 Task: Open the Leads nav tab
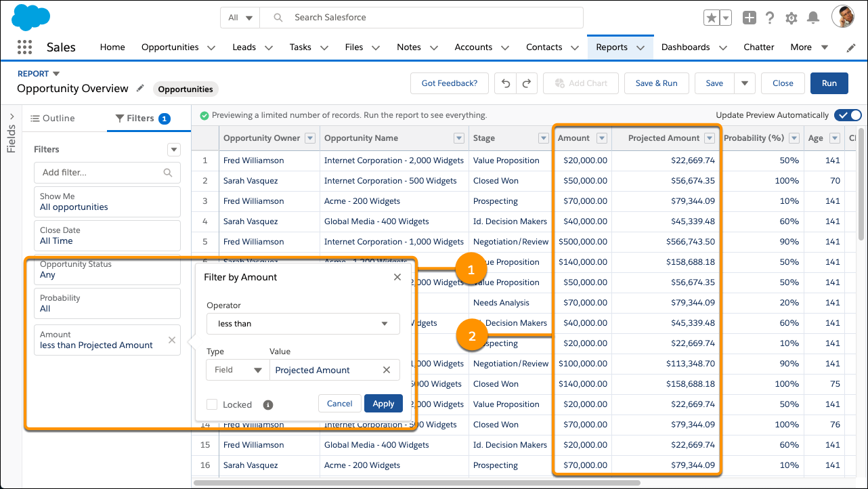pyautogui.click(x=244, y=47)
